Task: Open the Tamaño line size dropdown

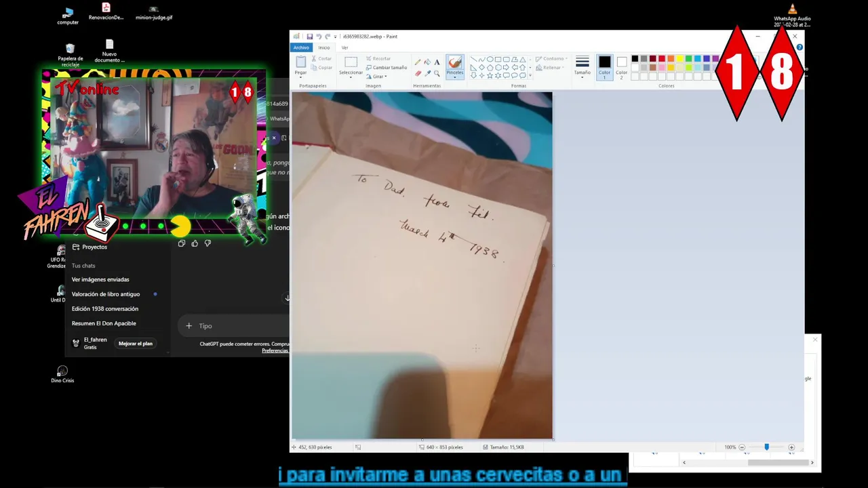Action: click(x=582, y=66)
